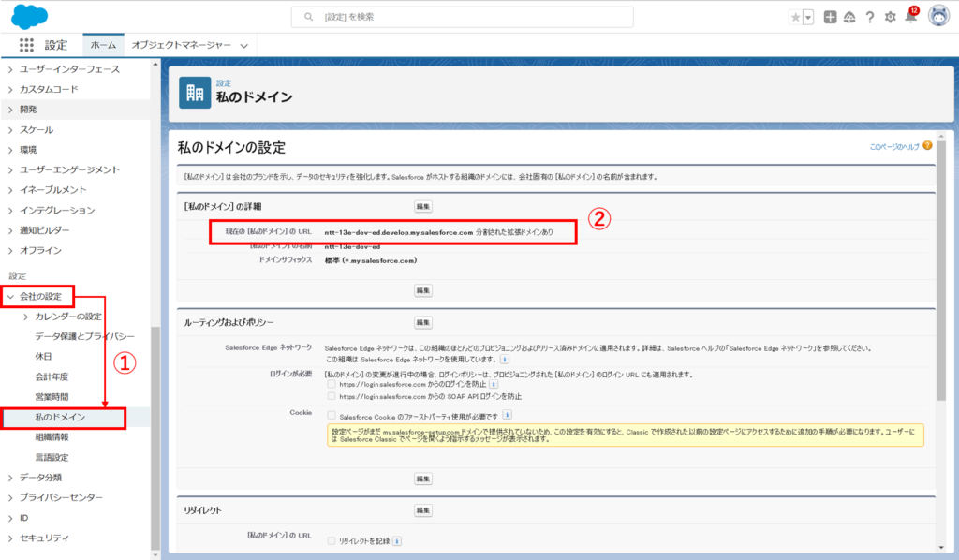Toggle the リダイレクトを記録 checkbox

(332, 541)
